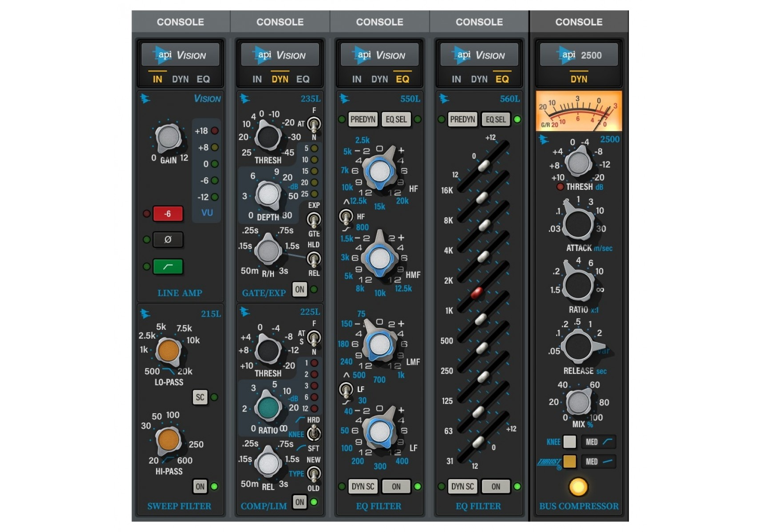761x532 pixels.
Task: Select the IN tab of the fourth console
Action: coord(456,79)
